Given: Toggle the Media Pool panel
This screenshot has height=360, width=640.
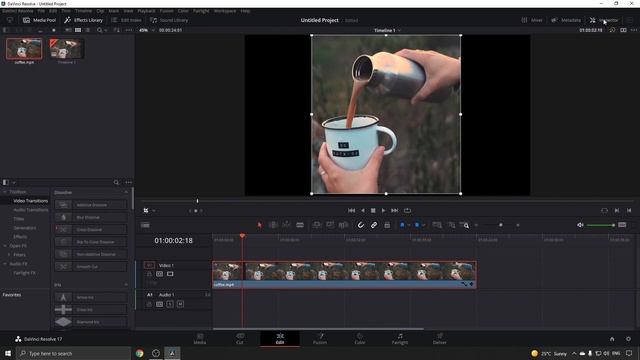Looking at the screenshot, I should (x=39, y=20).
